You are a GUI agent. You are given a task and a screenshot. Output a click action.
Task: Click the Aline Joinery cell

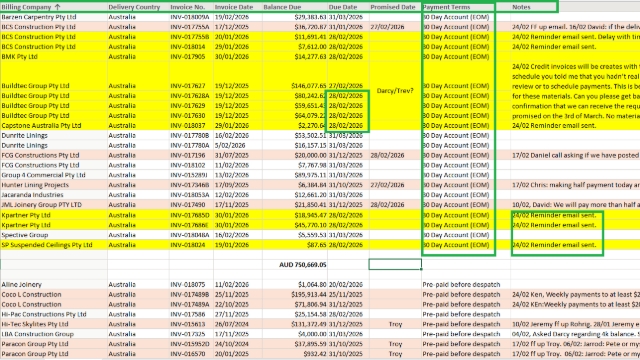pyautogui.click(x=53, y=284)
